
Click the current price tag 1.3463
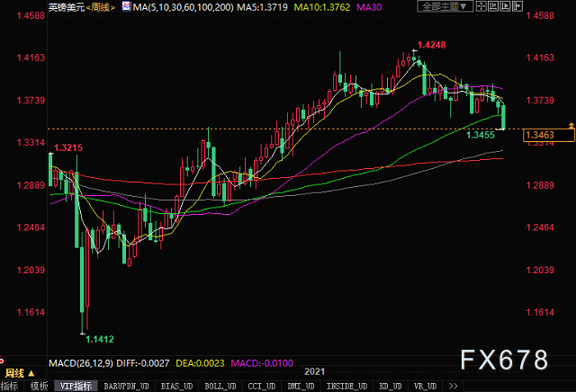click(x=548, y=135)
